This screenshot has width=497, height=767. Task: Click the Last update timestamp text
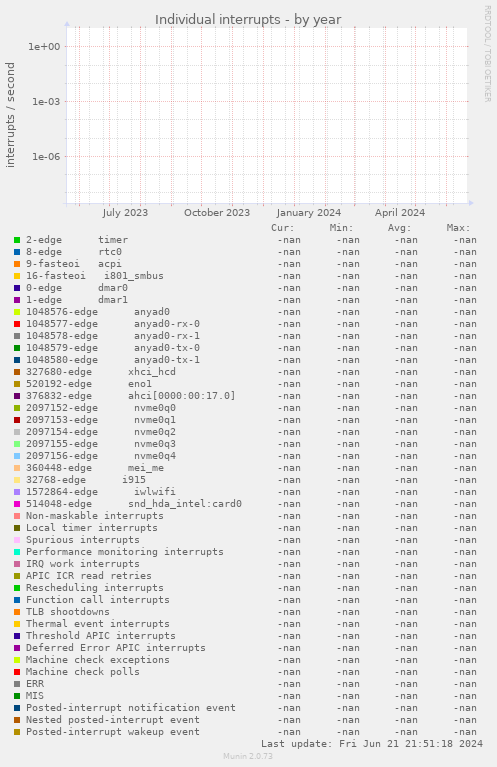[372, 744]
